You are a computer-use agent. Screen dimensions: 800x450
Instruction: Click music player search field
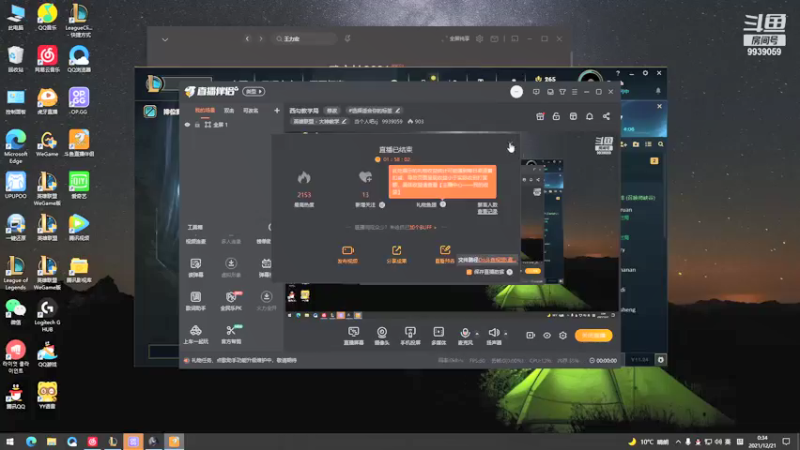(x=305, y=39)
